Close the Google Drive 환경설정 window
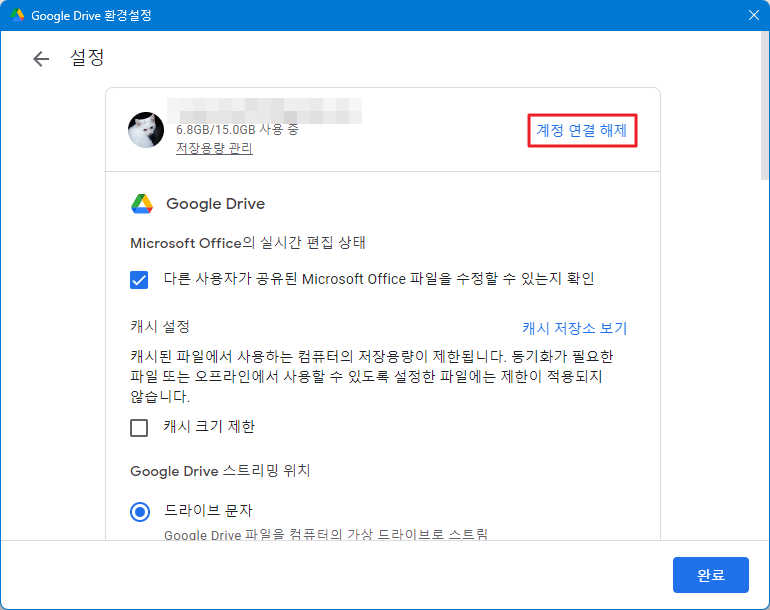Viewport: 770px width, 610px height. click(753, 15)
